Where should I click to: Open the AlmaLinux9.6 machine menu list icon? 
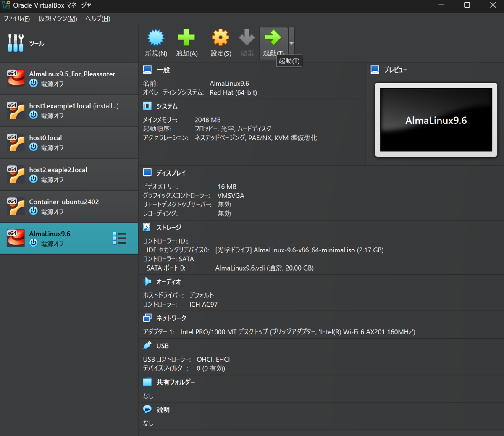[119, 238]
